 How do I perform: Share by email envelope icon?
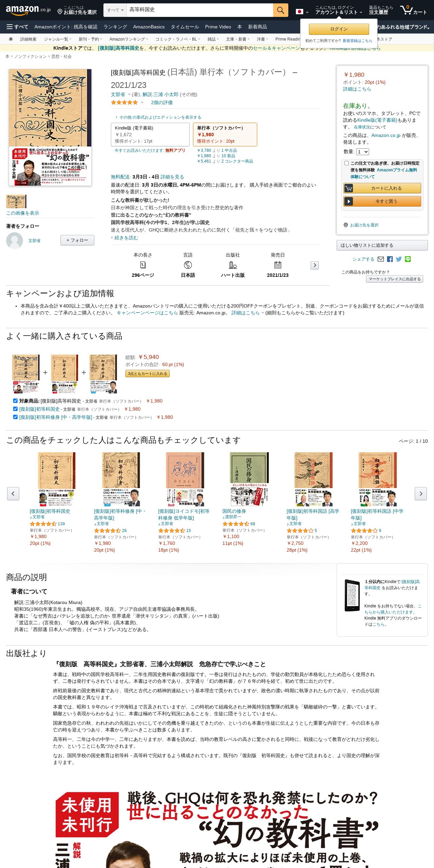(381, 259)
